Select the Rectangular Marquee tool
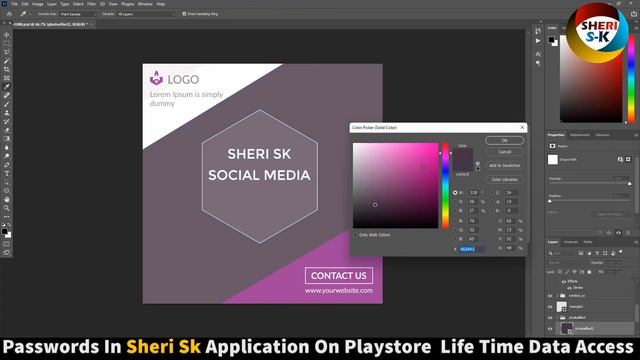 tap(7, 44)
